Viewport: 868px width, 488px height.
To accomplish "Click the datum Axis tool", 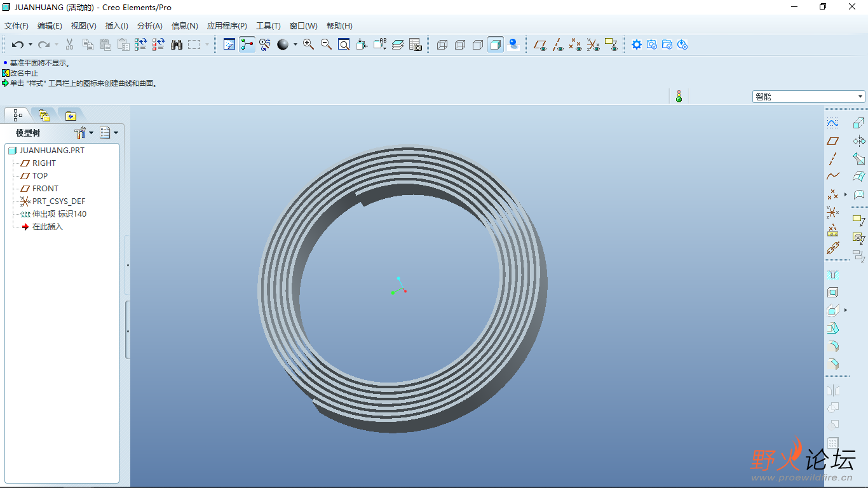I will (832, 159).
